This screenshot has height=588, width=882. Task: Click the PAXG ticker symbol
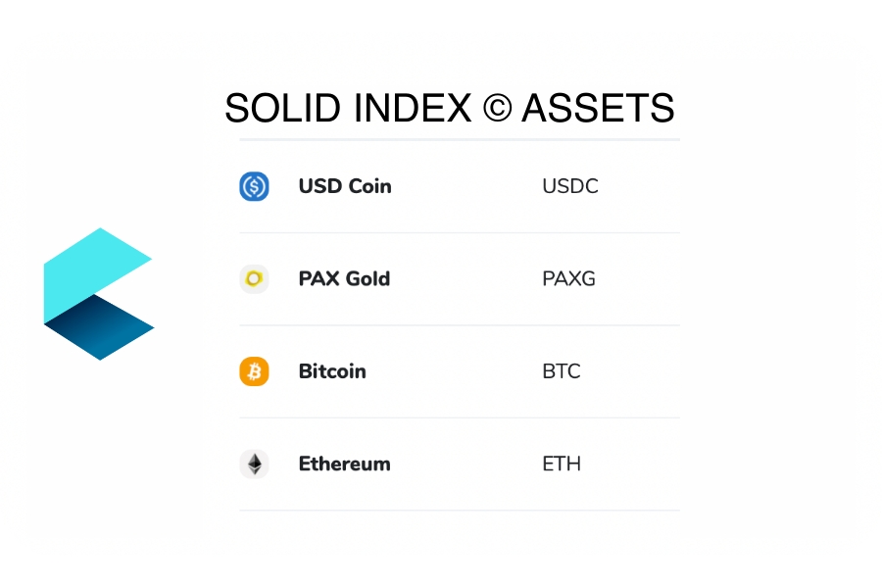click(568, 279)
